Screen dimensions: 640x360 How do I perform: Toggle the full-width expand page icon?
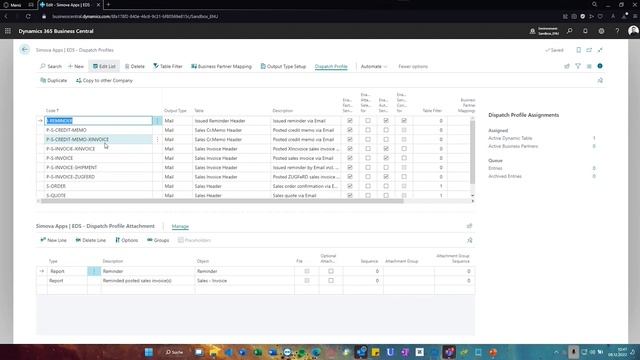click(600, 50)
